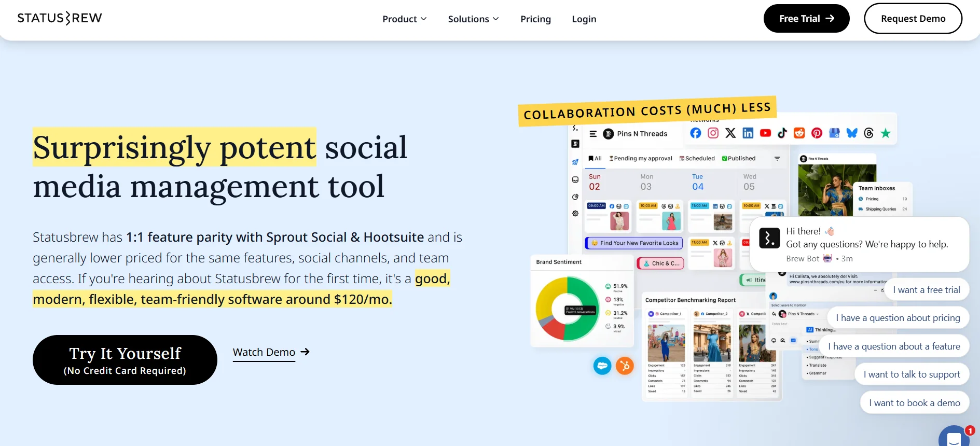Select 'I have a question about pricing' reply
This screenshot has height=446, width=980.
[x=898, y=318]
